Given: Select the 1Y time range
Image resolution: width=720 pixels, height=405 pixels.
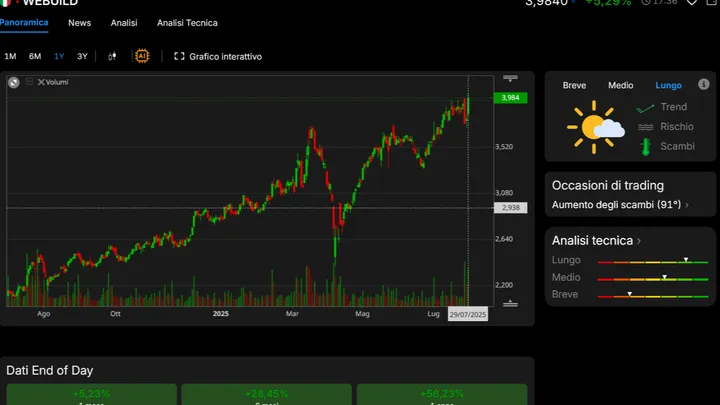Looking at the screenshot, I should click(x=59, y=56).
